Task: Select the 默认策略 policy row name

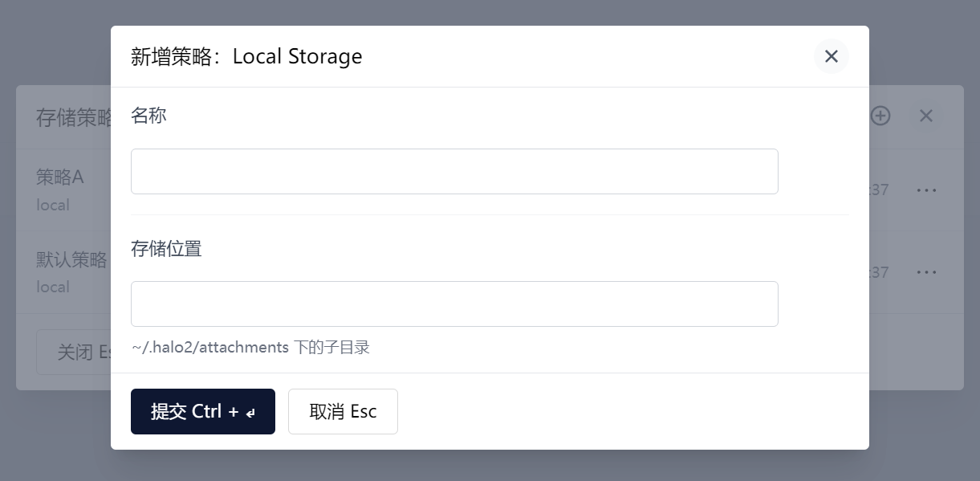Action: (71, 259)
